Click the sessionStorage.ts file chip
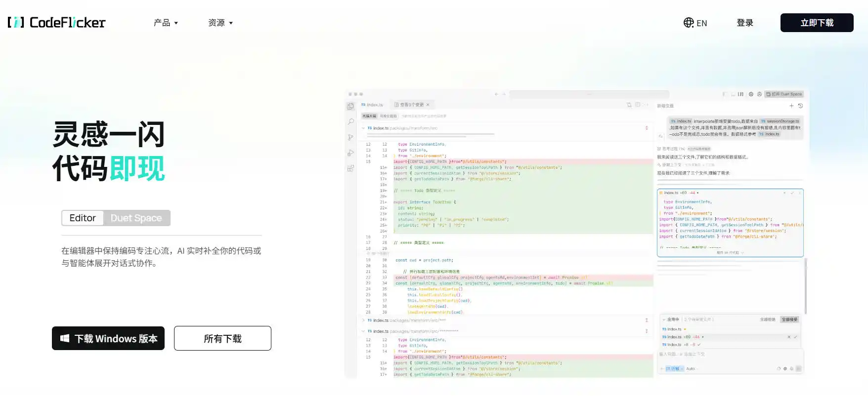 coord(780,121)
